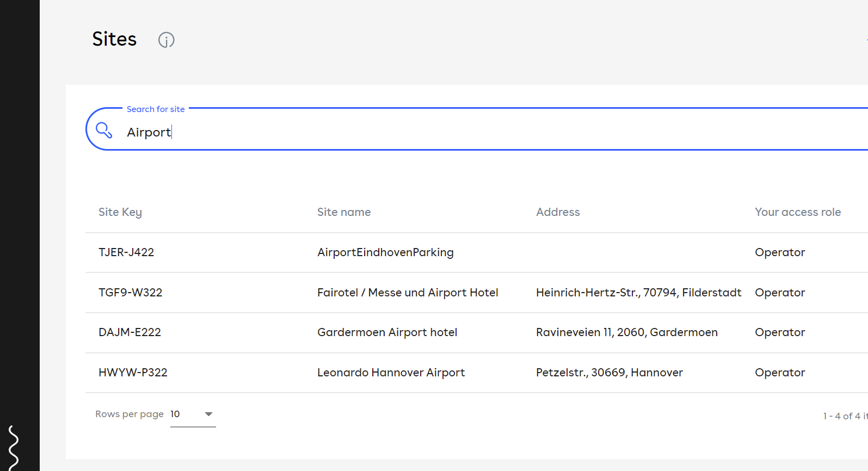The width and height of the screenshot is (868, 471).
Task: Click the squiggle logo in the sidebar
Action: point(14,448)
